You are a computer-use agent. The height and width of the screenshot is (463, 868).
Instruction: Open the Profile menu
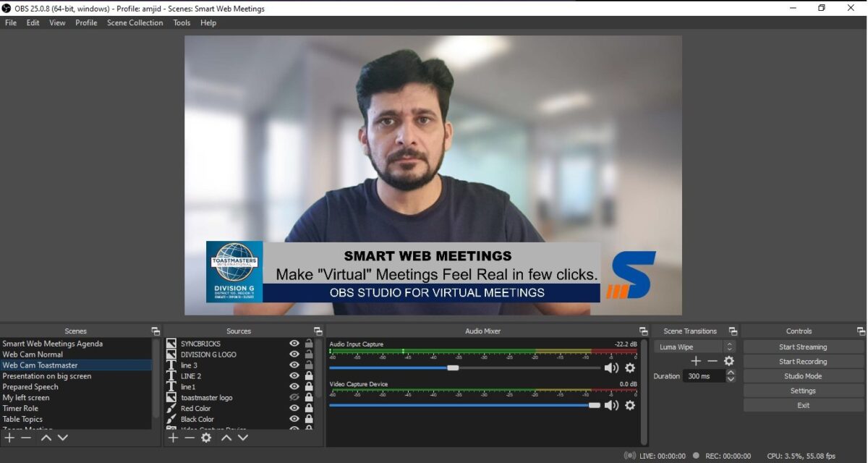point(86,22)
